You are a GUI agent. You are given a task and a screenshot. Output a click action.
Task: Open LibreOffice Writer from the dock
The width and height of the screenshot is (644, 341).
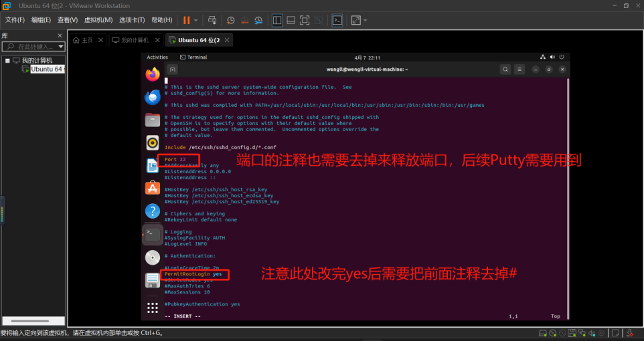(x=153, y=165)
